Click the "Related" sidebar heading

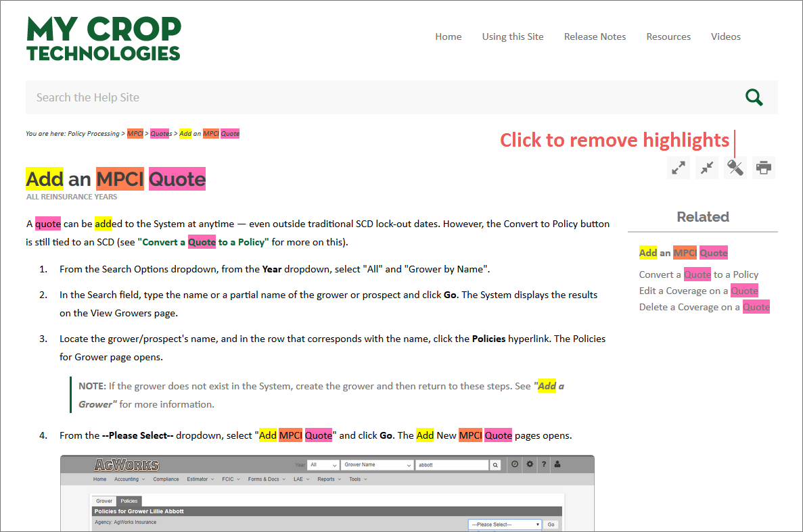pyautogui.click(x=703, y=217)
